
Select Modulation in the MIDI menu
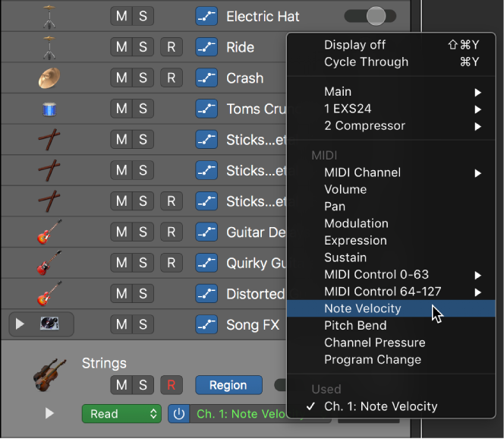(391, 224)
